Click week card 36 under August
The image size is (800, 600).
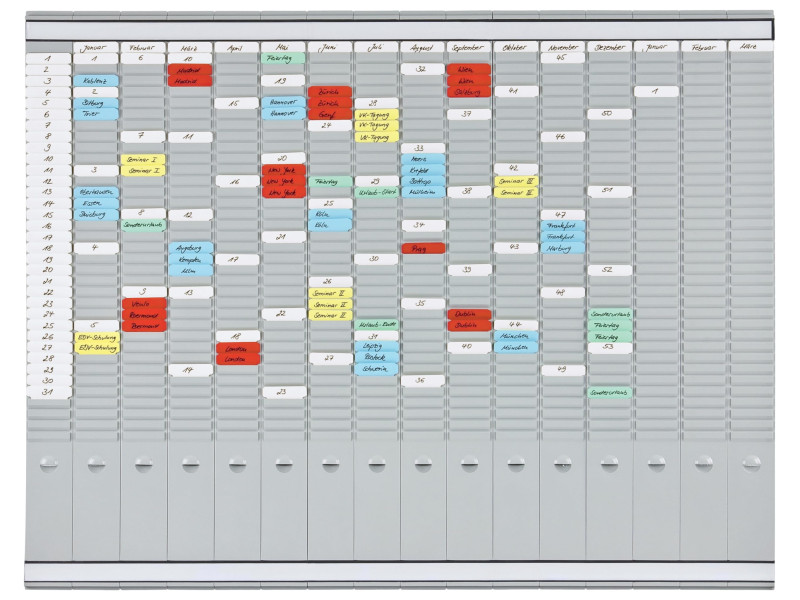[422, 380]
